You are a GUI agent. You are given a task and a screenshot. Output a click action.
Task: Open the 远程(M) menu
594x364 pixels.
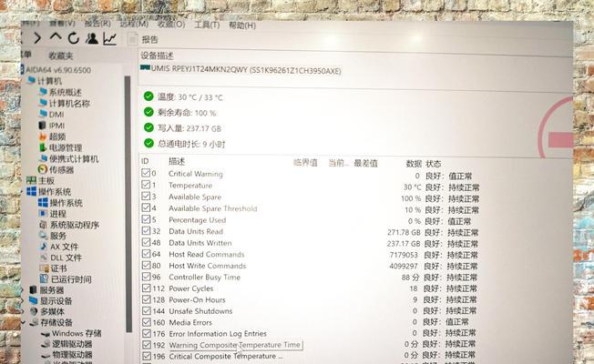tap(134, 24)
